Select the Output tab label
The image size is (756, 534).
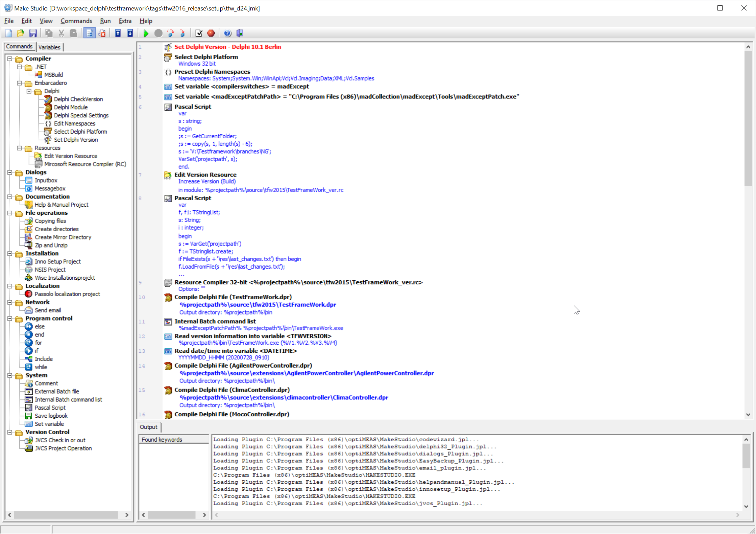coord(148,427)
